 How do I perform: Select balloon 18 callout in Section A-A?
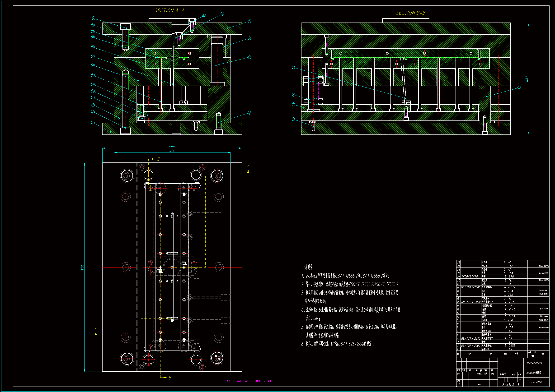click(x=249, y=113)
